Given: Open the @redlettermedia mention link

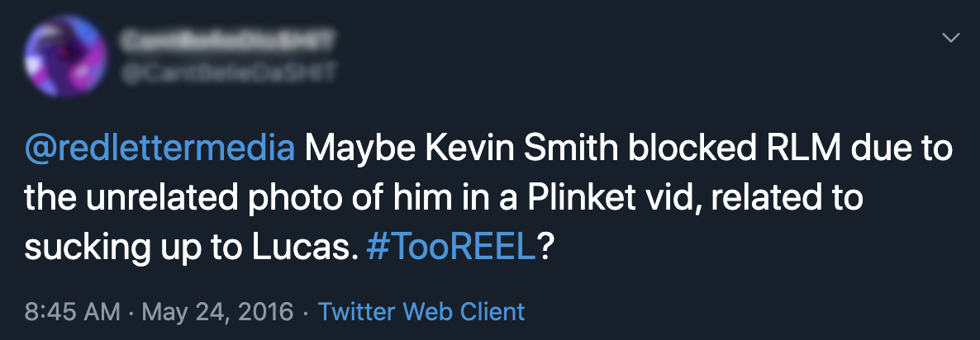Looking at the screenshot, I should [159, 149].
